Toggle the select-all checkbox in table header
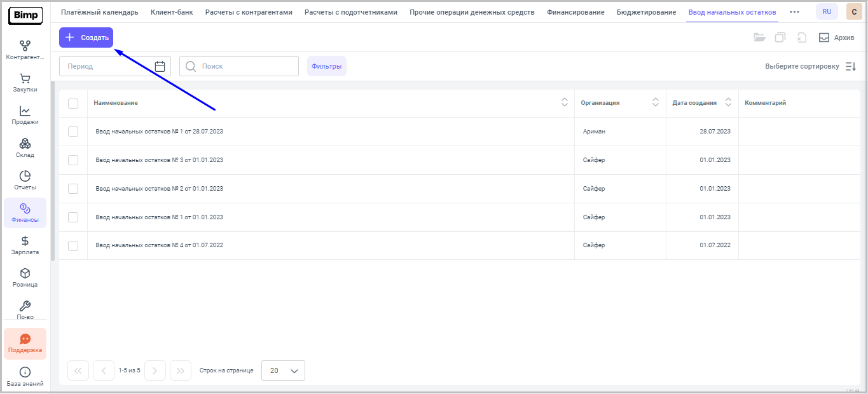This screenshot has height=394, width=868. point(73,104)
